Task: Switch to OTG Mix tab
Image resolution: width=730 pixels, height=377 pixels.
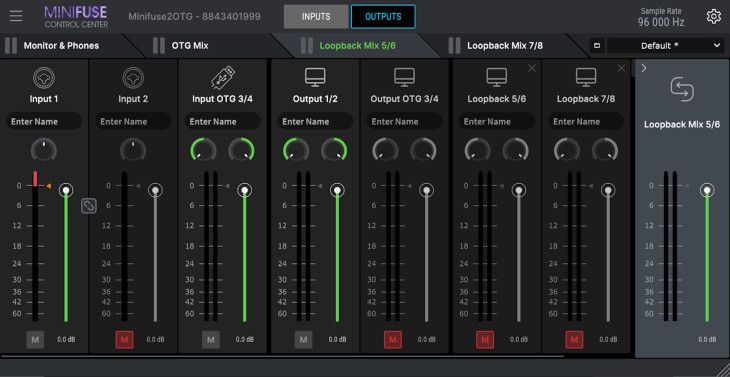Action: pyautogui.click(x=190, y=46)
